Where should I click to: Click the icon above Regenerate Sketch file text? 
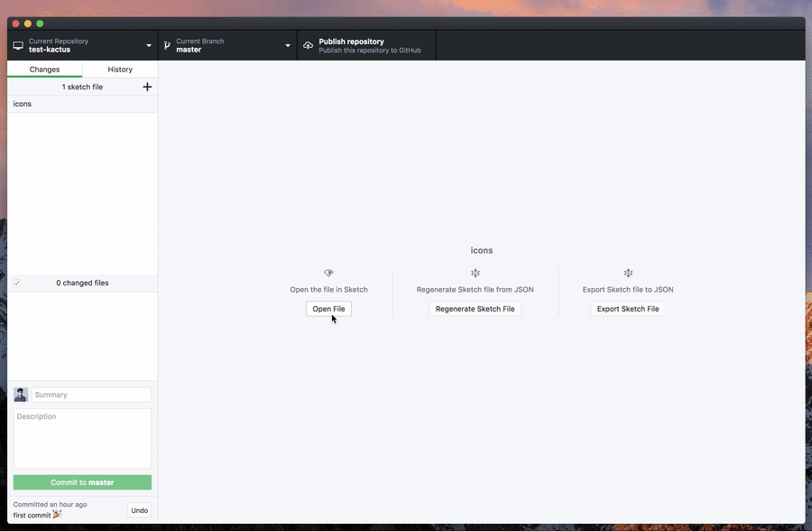[475, 273]
